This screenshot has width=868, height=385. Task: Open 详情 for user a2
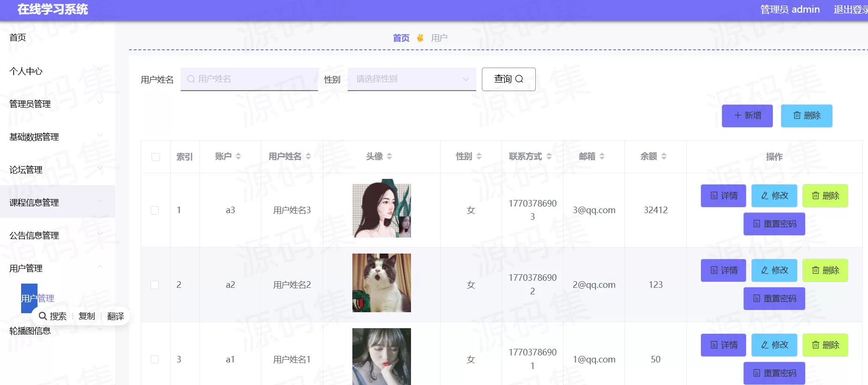[723, 270]
